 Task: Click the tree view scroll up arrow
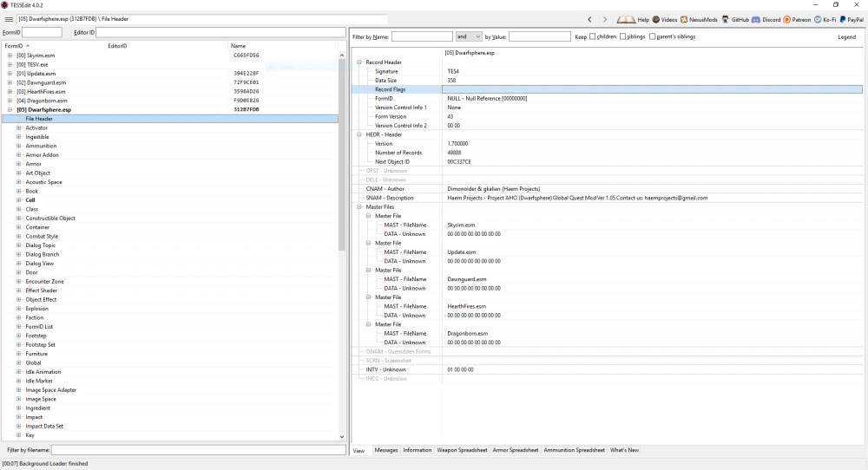point(341,55)
